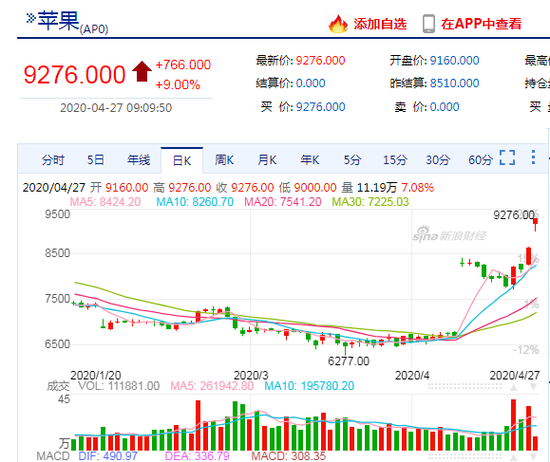The image size is (550, 462).
Task: Switch to the 分时 chart tab
Action: pyautogui.click(x=53, y=160)
